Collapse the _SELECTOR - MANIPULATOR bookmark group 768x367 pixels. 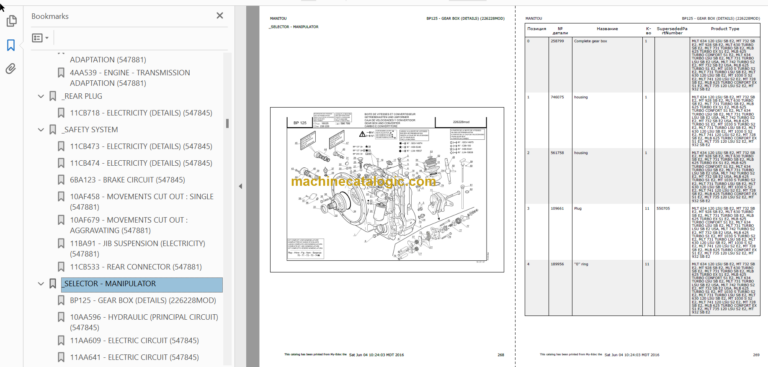(x=41, y=284)
